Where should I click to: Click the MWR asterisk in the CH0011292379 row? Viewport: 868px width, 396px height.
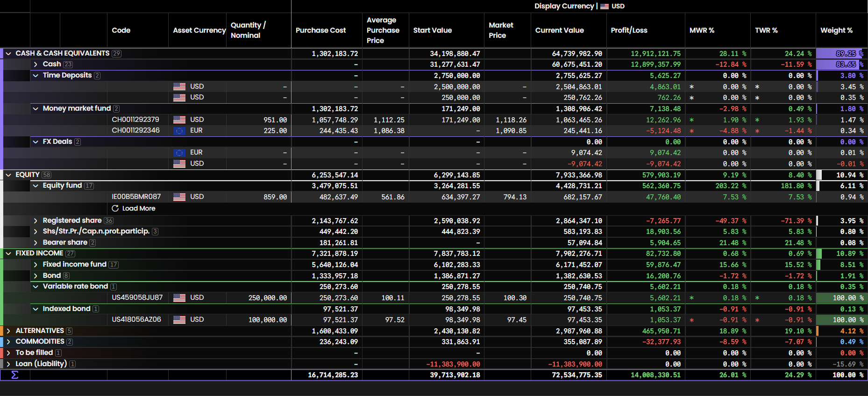[x=691, y=120]
